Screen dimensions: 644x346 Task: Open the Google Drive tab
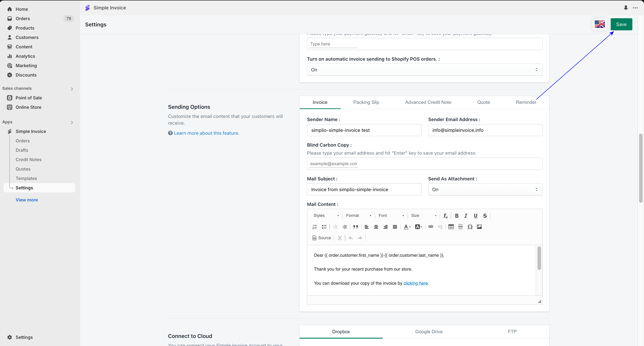click(x=429, y=331)
